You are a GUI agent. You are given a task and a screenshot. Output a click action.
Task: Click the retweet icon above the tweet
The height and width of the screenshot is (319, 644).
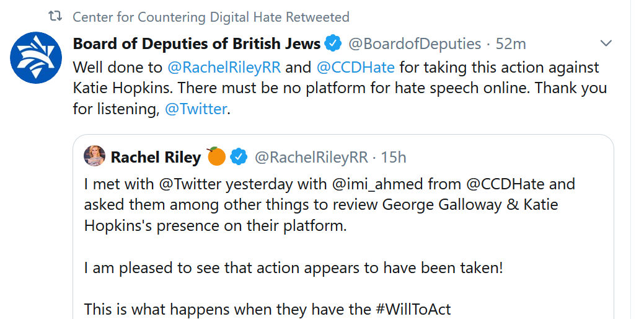click(x=55, y=16)
